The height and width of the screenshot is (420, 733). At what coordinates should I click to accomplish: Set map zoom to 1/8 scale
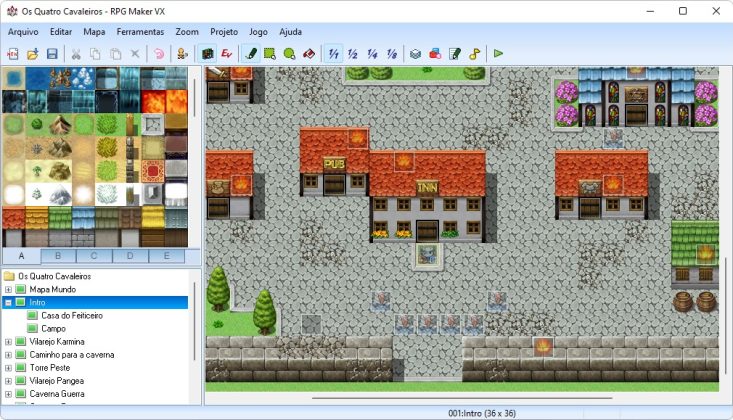pyautogui.click(x=392, y=54)
